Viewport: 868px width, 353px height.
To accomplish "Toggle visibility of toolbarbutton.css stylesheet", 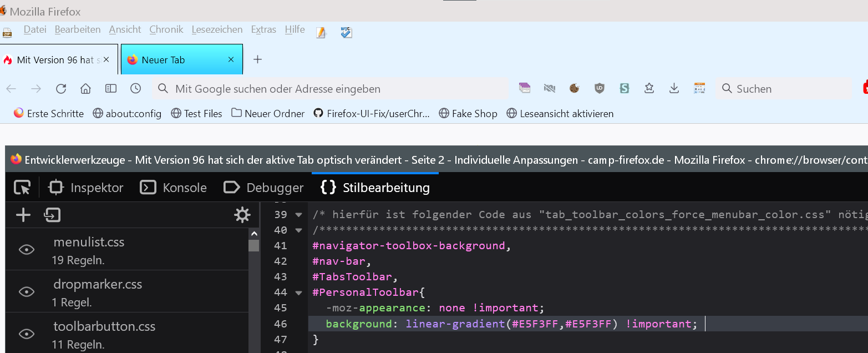I will pyautogui.click(x=27, y=334).
